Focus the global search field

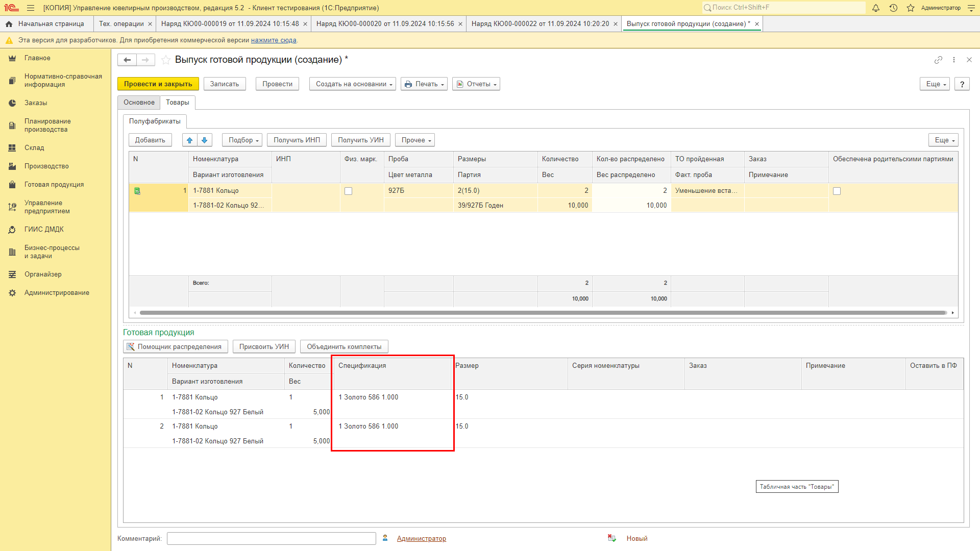click(784, 8)
